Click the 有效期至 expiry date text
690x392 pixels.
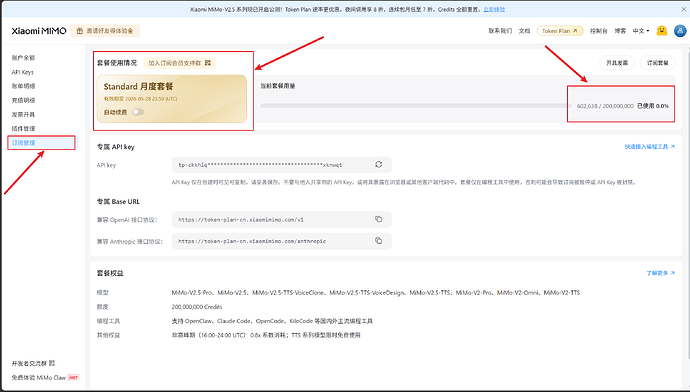coord(140,99)
